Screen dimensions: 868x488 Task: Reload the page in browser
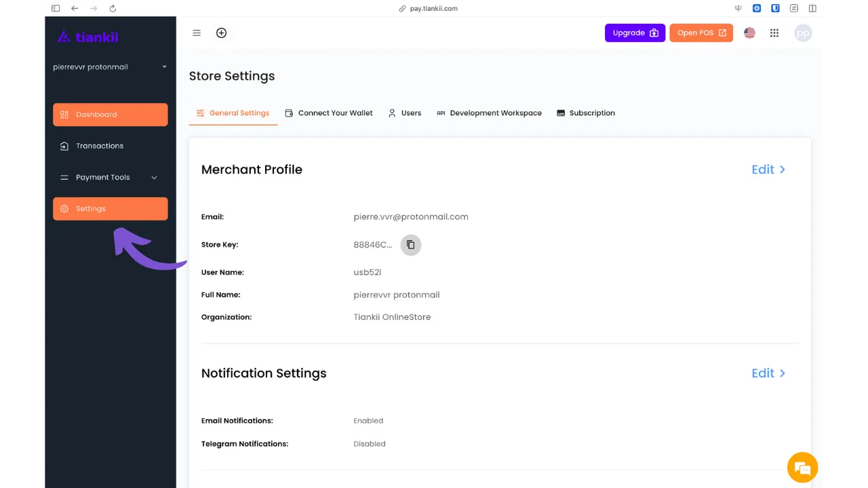[113, 8]
